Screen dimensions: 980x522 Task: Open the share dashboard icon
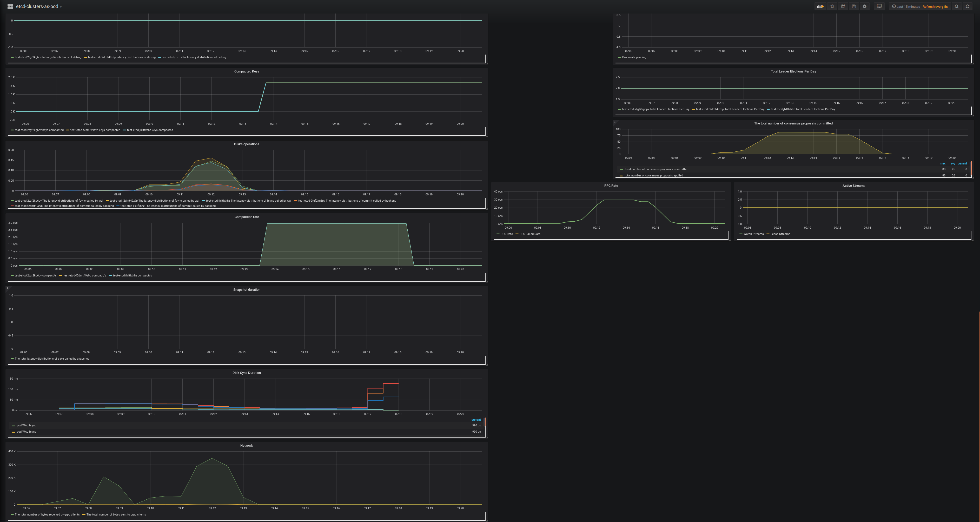[843, 6]
